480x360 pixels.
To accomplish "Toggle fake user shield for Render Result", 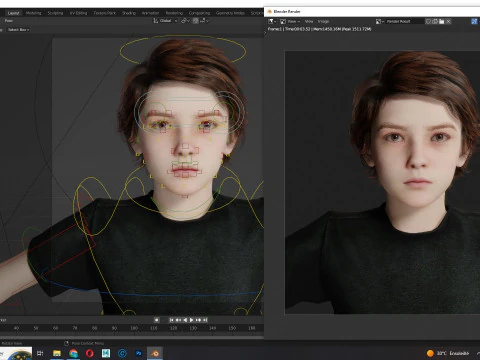I will click(428, 21).
